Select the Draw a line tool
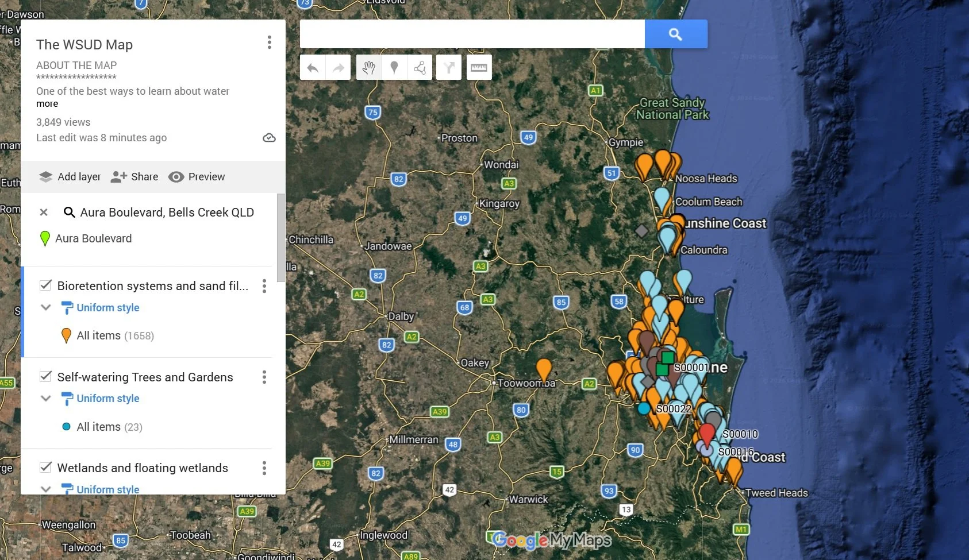The width and height of the screenshot is (969, 560). click(420, 68)
